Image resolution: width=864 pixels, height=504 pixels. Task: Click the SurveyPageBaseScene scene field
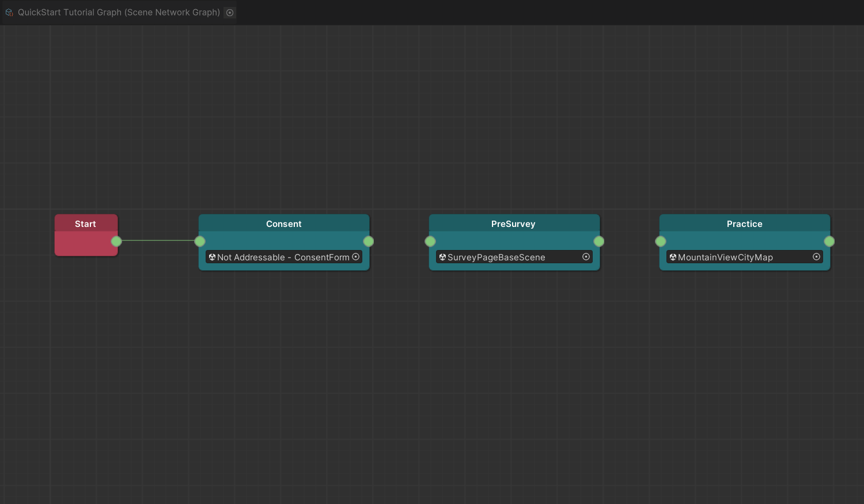[514, 257]
